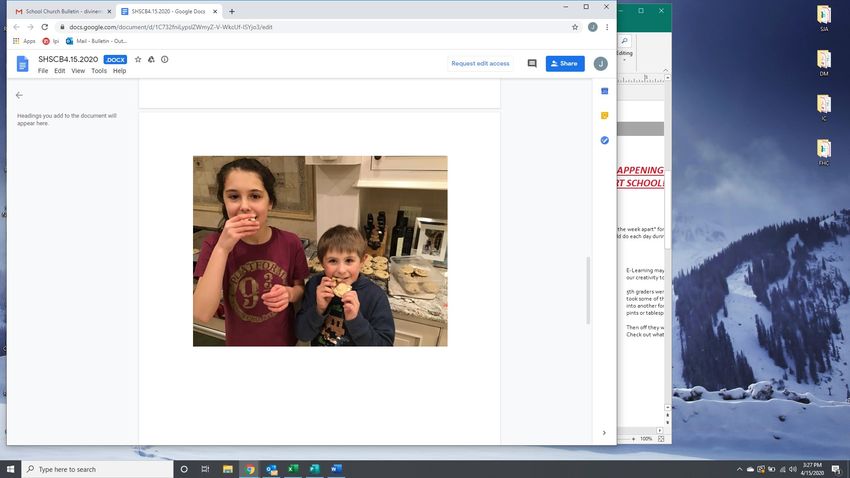
Task: Open the document info icon
Action: [x=164, y=60]
